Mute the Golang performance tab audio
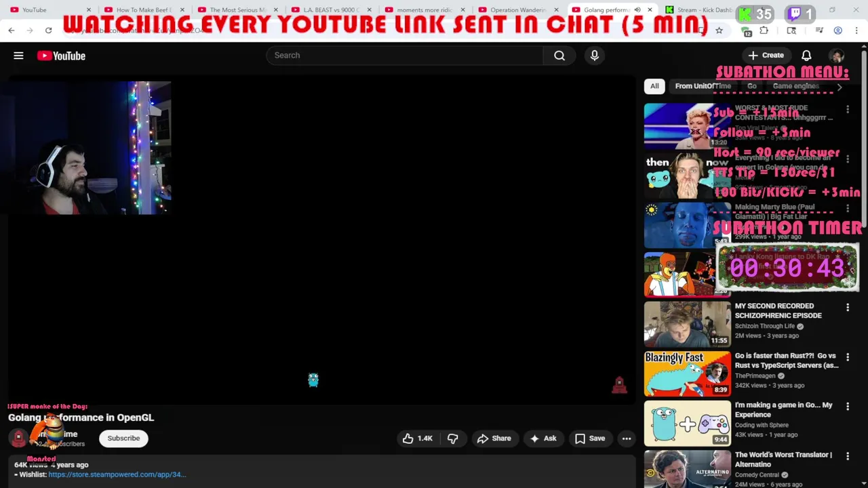Screen dimensions: 868x488 [x=637, y=9]
